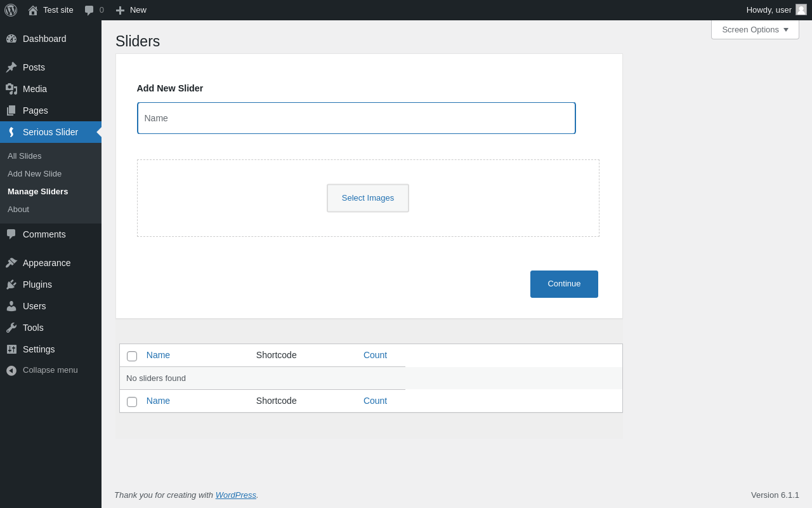
Task: Click Howdy, user account menu
Action: pyautogui.click(x=776, y=10)
